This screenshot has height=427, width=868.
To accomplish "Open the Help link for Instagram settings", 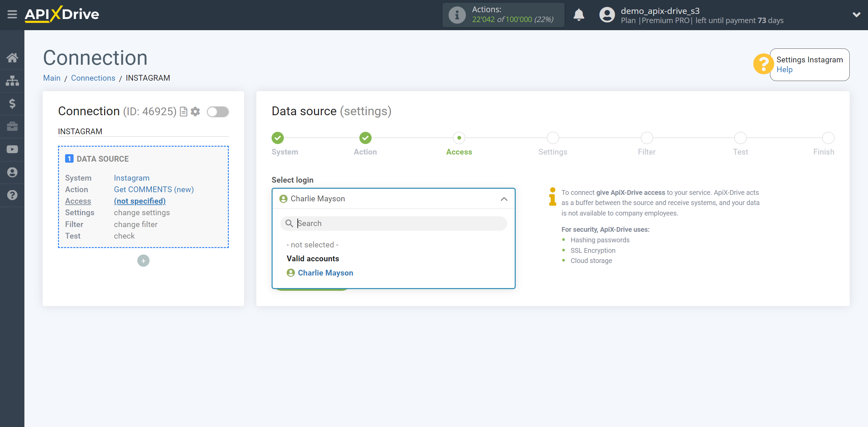I will click(784, 70).
